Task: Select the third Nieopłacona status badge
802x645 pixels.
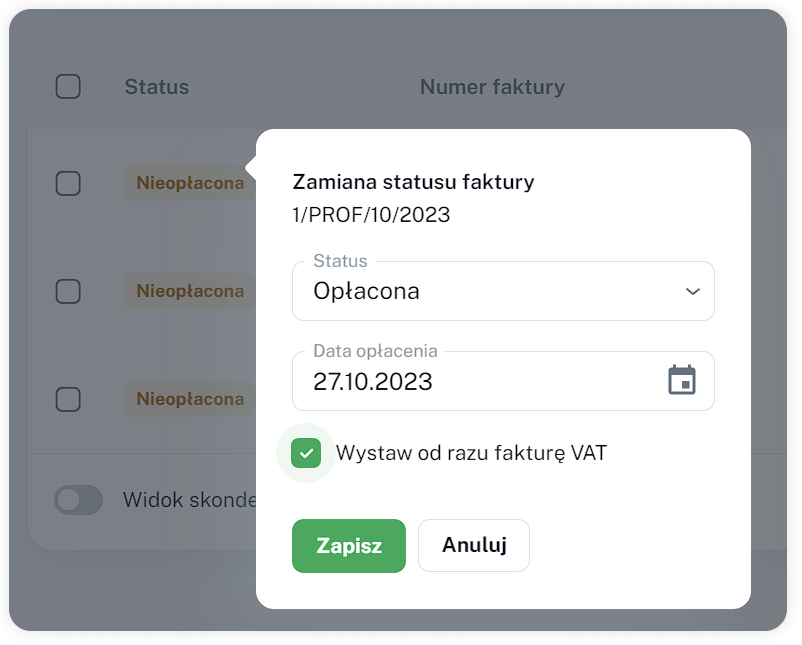Action: point(188,399)
